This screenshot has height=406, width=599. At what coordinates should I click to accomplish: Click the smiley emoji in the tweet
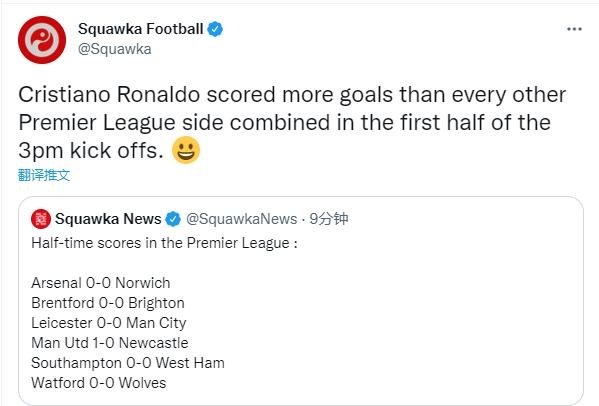pos(186,150)
